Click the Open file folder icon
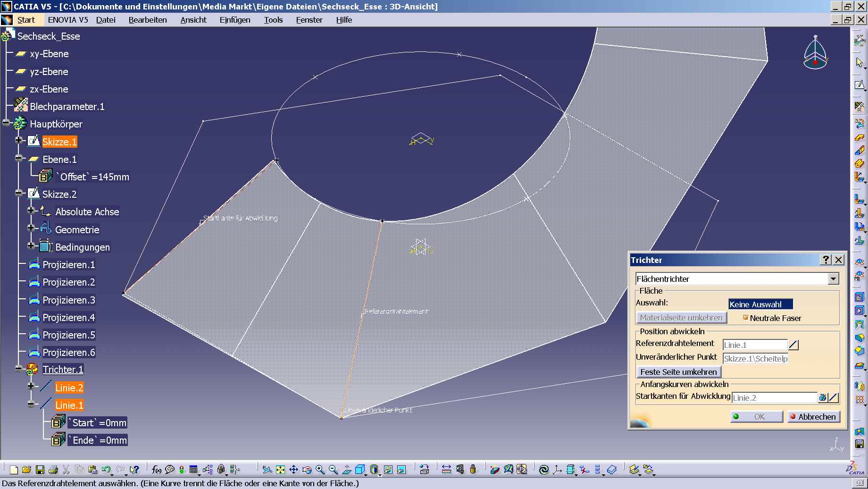Viewport: 868px width, 489px height. [x=27, y=470]
